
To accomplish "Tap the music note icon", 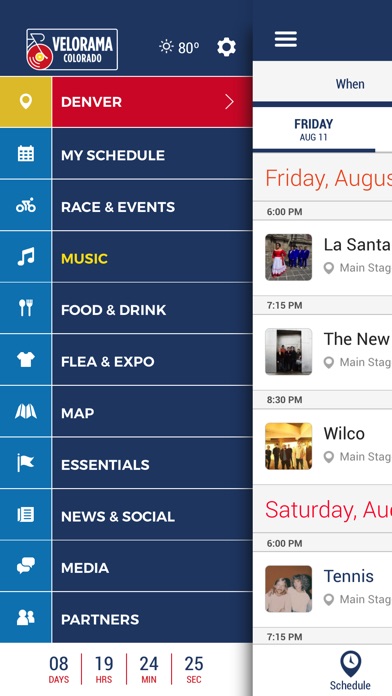I will (x=26, y=257).
